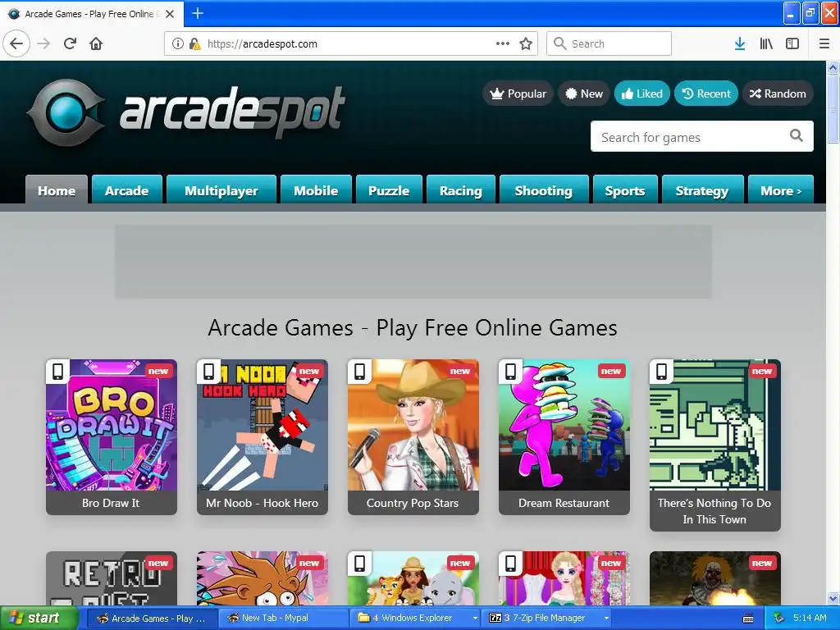Open the Library bookshelf icon
The width and height of the screenshot is (840, 630).
click(x=766, y=44)
